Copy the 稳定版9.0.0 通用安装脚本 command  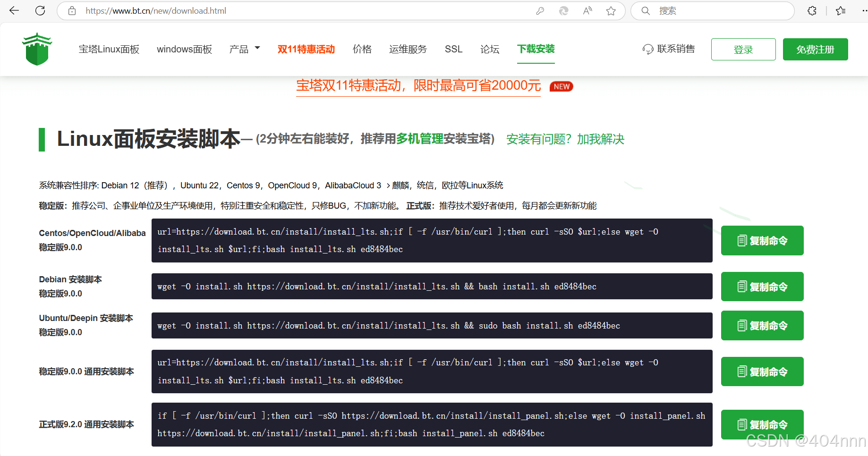[x=762, y=372]
